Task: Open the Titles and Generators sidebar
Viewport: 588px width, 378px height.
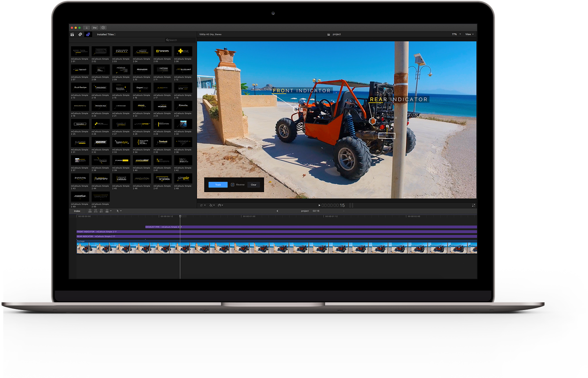Action: tap(88, 35)
